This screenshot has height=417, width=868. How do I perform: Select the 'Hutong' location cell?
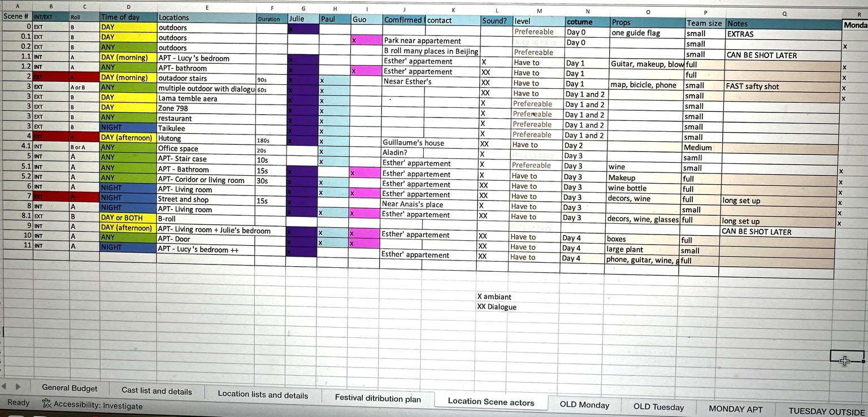(206, 138)
